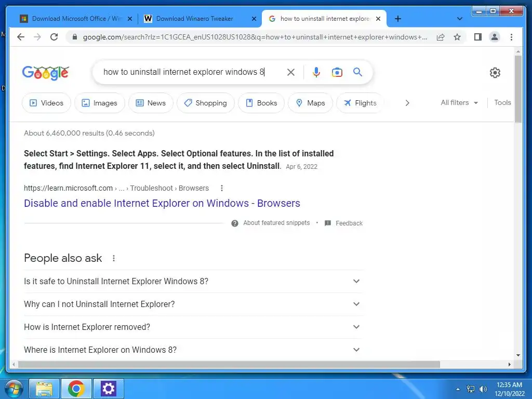Open the Chrome profile avatar

[495, 37]
